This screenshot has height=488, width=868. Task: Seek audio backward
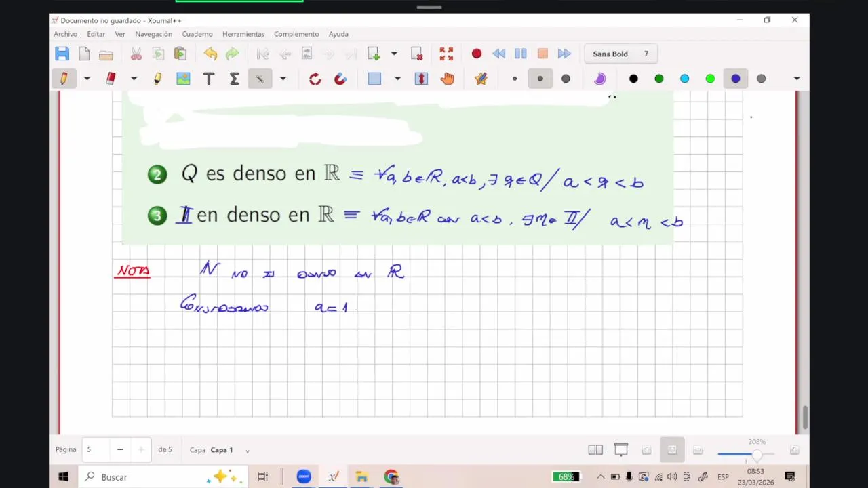click(498, 54)
